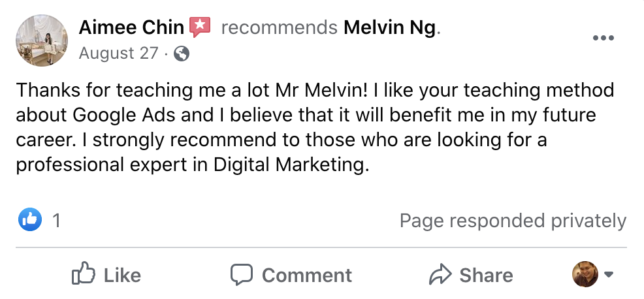Click the August 27 timestamp

pos(118,53)
